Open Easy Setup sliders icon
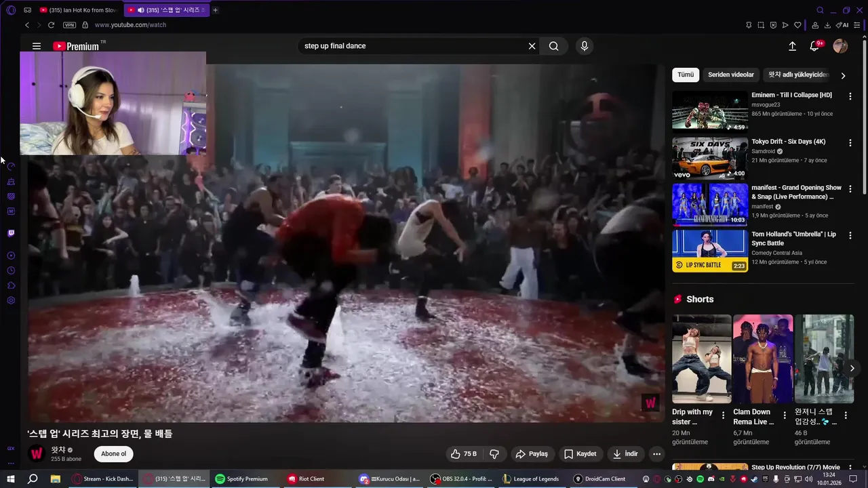The image size is (868, 488). pos(857,25)
